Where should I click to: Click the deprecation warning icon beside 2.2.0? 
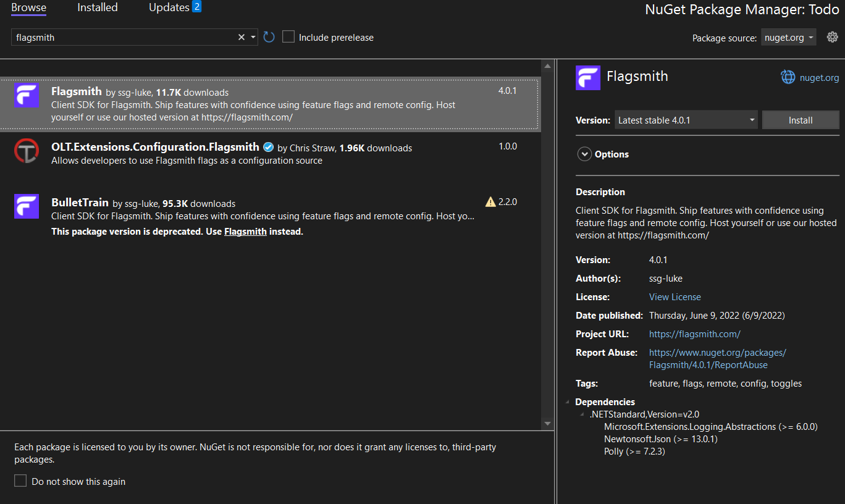pyautogui.click(x=490, y=201)
